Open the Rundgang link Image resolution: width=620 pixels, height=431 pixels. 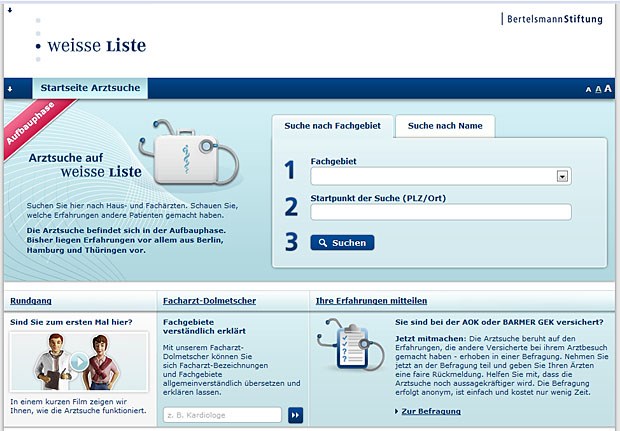(31, 301)
